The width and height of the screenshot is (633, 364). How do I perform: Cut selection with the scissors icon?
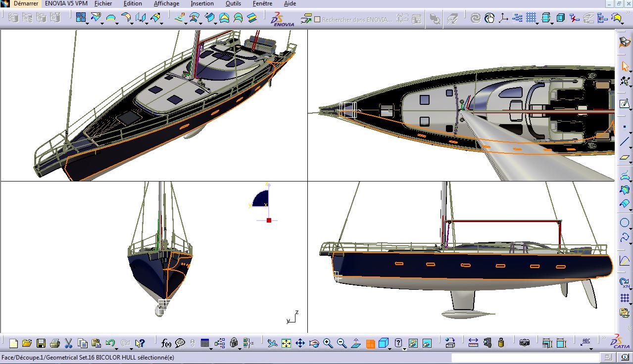69,343
